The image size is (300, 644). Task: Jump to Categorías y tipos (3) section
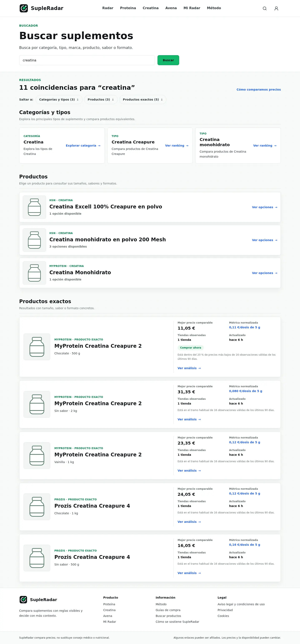pos(59,100)
